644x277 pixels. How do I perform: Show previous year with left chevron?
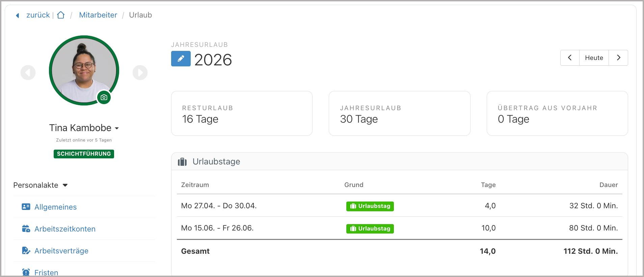point(570,58)
